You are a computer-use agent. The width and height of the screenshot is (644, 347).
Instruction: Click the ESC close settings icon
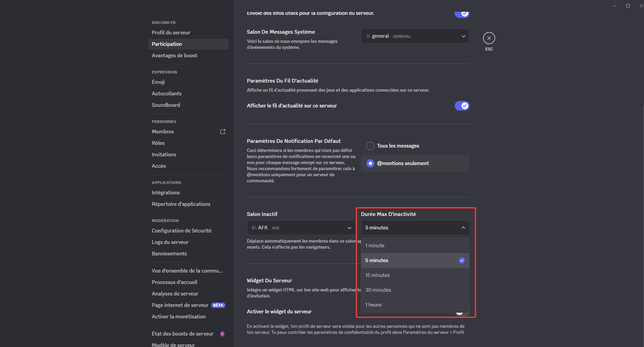(489, 38)
